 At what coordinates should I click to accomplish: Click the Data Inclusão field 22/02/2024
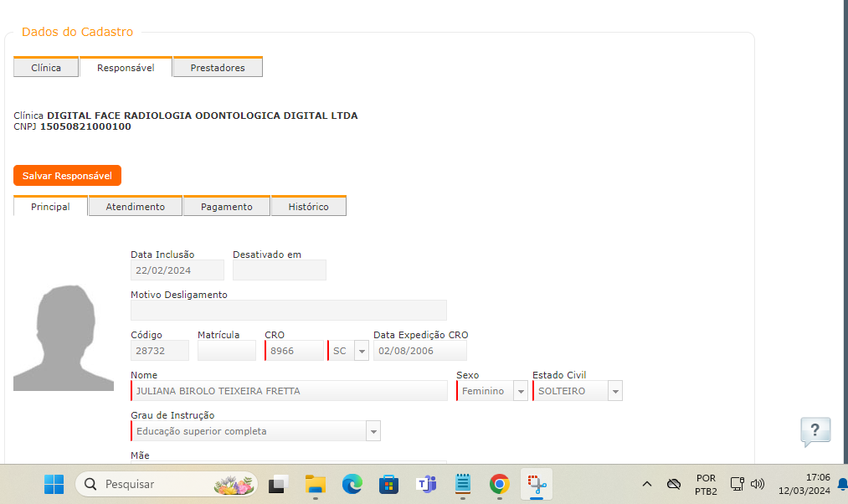point(177,270)
